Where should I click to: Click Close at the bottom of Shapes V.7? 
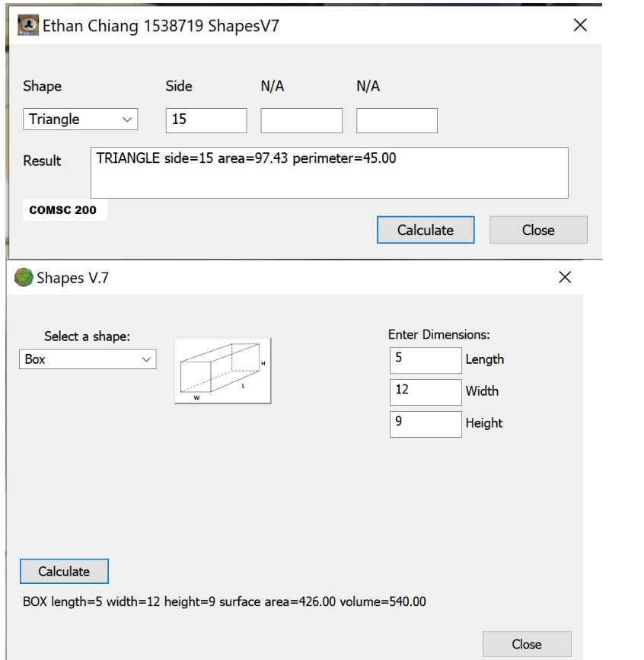526,643
